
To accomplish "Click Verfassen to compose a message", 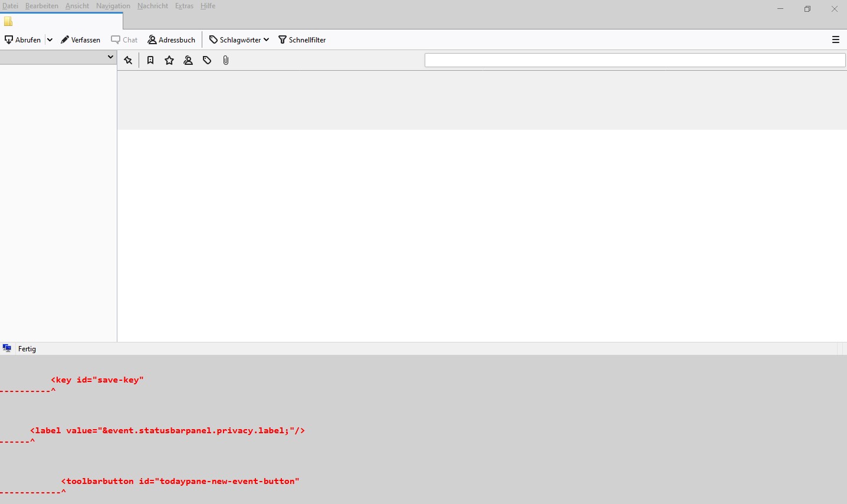I will (x=81, y=39).
